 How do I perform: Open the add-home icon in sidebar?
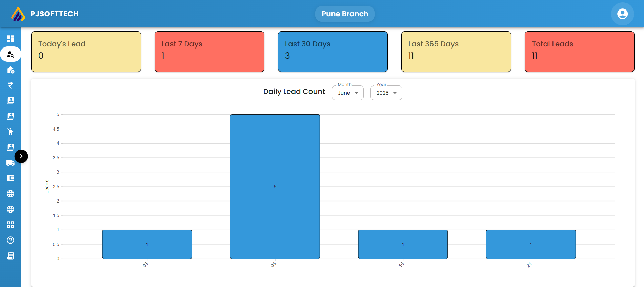[11, 70]
